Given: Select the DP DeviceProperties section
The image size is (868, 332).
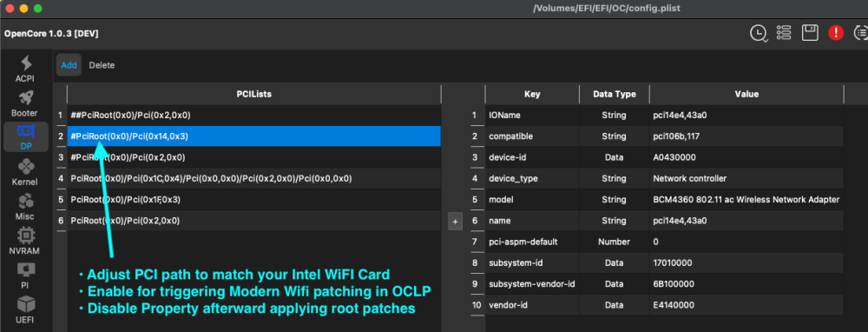Looking at the screenshot, I should pyautogui.click(x=26, y=137).
